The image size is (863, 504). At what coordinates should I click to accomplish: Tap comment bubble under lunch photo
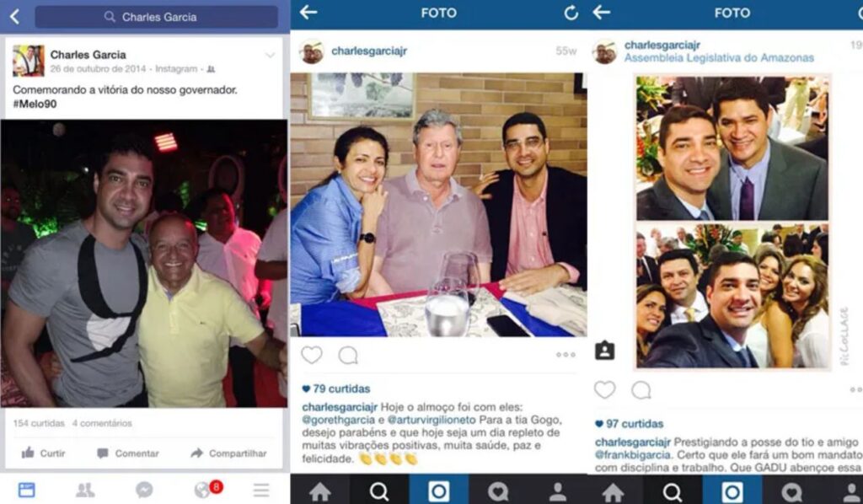click(x=348, y=356)
